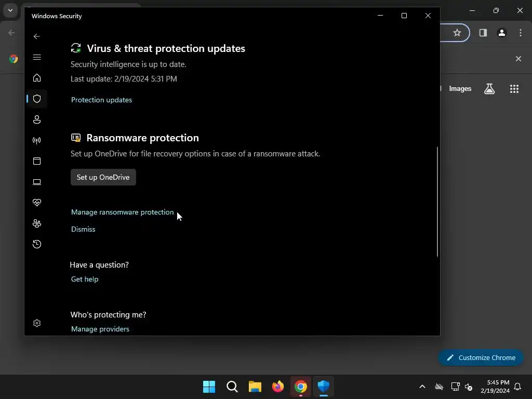Open taskbar Search

[232, 387]
